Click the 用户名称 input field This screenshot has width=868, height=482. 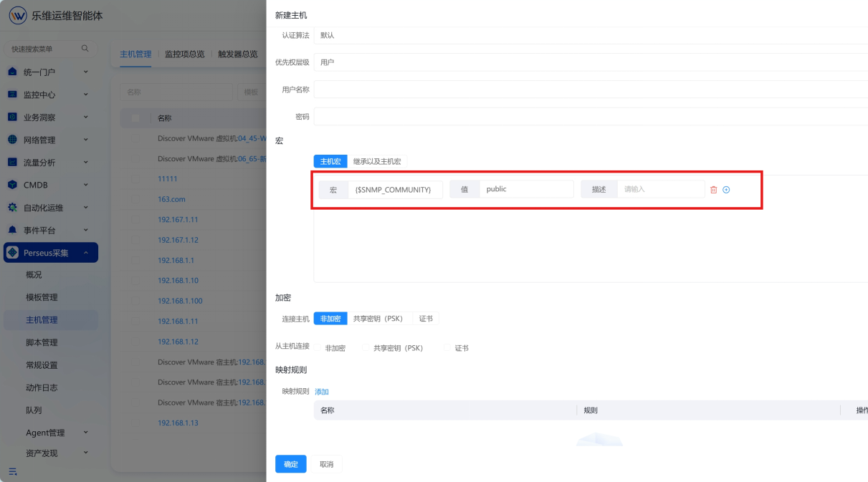[x=591, y=90]
